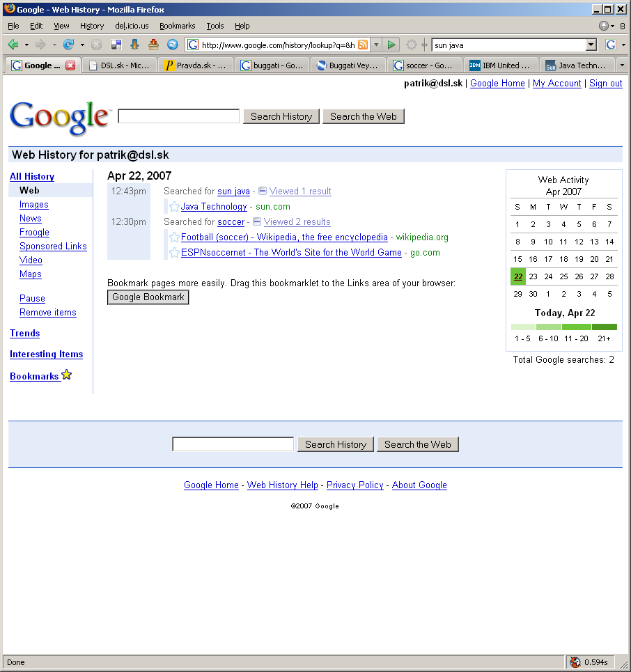Click the tag/stamp toolbar icon

click(153, 45)
